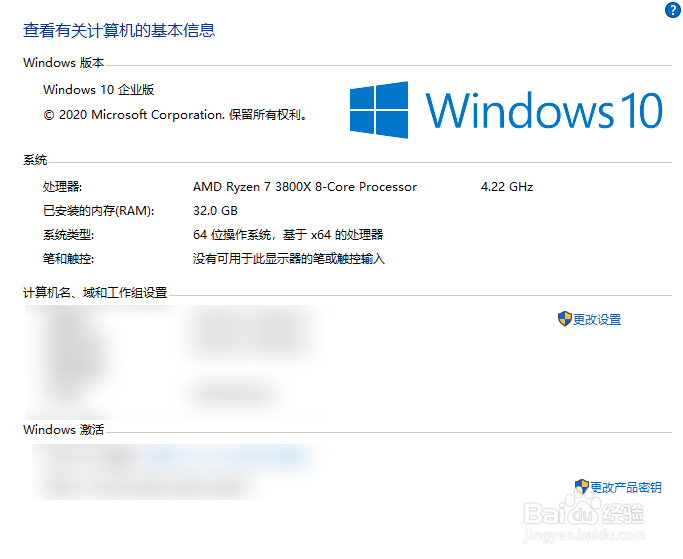683x559 pixels.
Task: Select the 系统 section header
Action: pyautogui.click(x=35, y=160)
